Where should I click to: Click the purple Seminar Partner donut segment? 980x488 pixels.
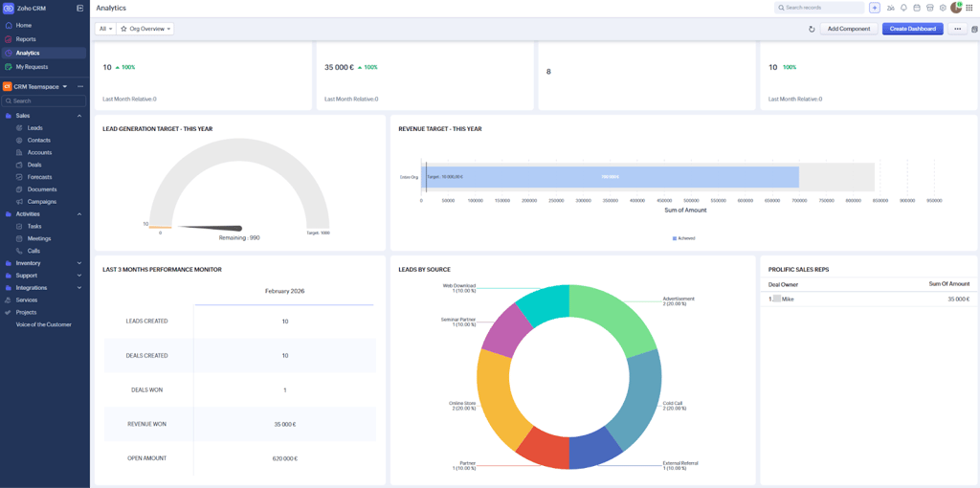click(x=505, y=328)
